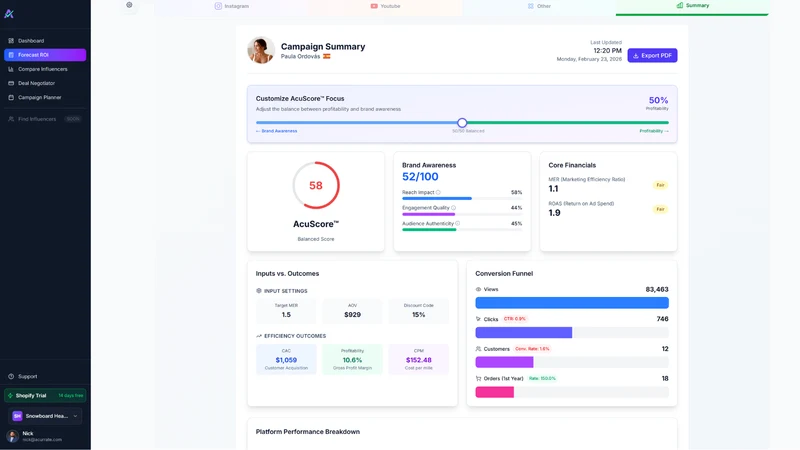This screenshot has height=450, width=800.
Task: Click the AcuScore focus slider handle
Action: [x=462, y=122]
